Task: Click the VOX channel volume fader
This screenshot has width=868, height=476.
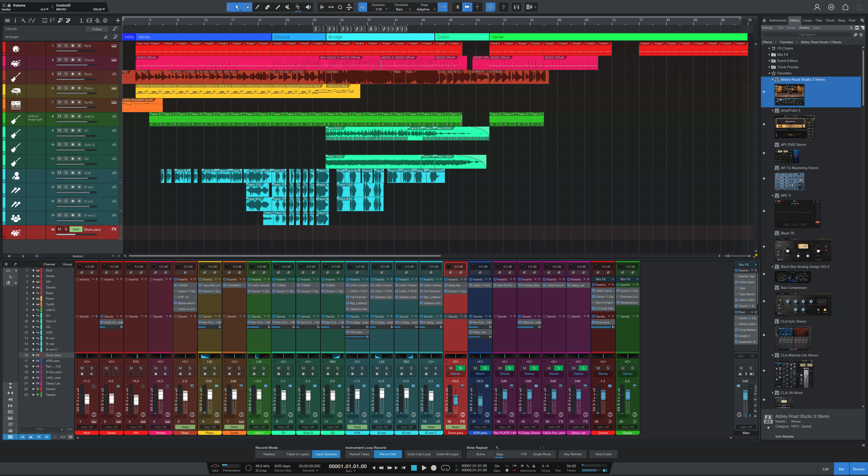Action: click(357, 394)
